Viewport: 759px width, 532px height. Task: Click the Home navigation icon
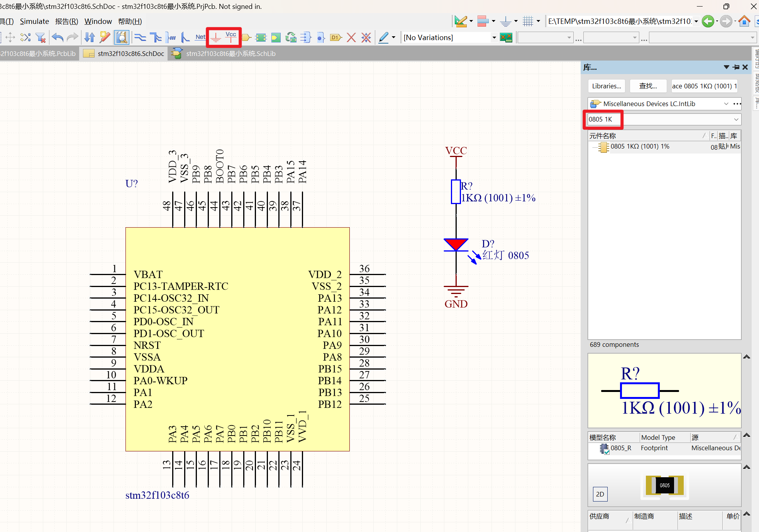744,21
